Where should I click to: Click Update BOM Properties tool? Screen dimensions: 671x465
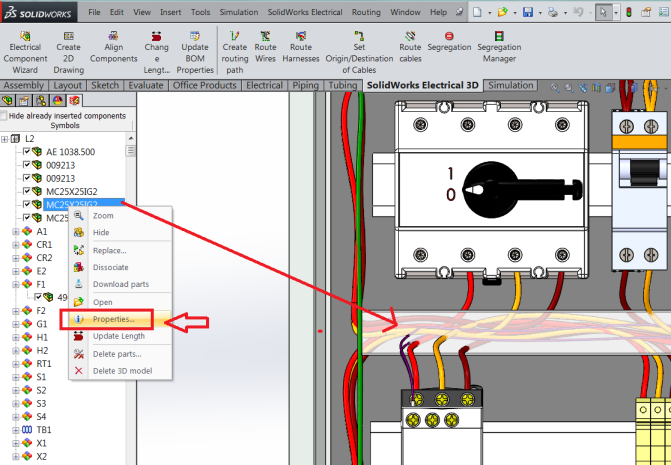(195, 52)
